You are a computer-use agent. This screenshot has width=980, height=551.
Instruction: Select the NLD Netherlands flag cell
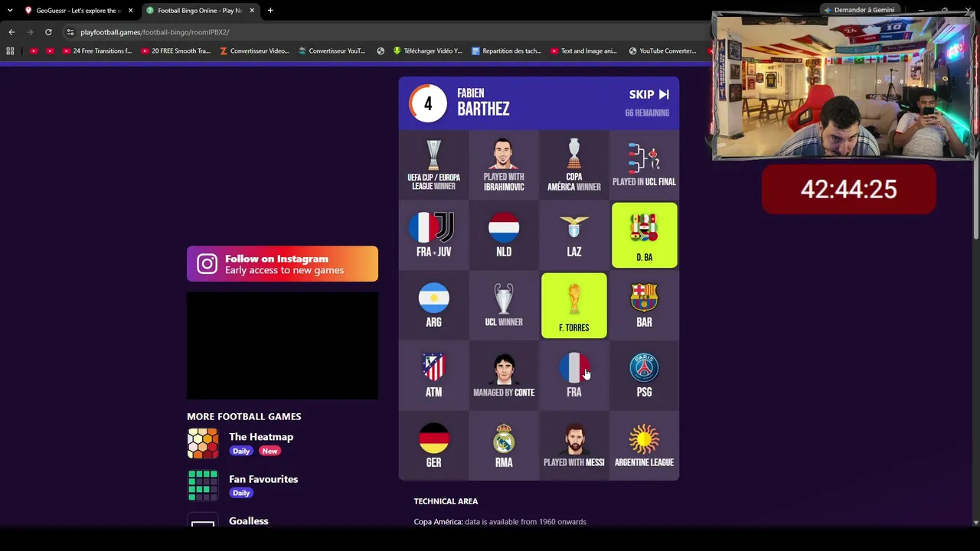click(x=504, y=236)
